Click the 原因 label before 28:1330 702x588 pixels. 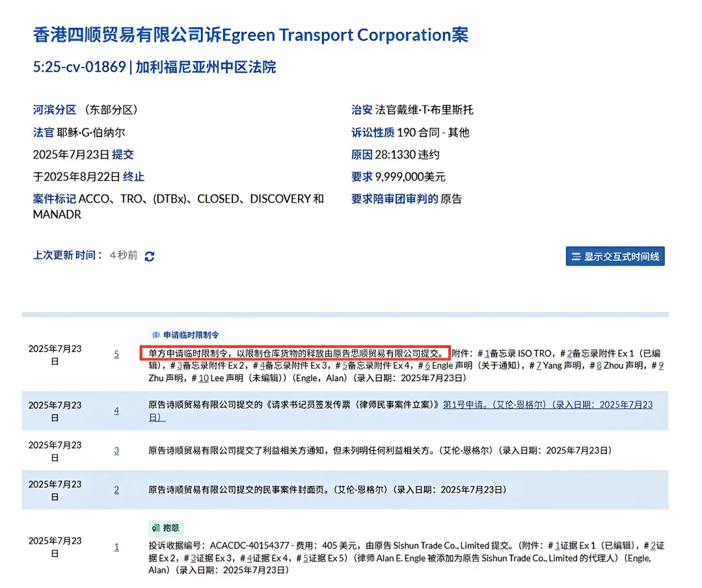coord(362,154)
